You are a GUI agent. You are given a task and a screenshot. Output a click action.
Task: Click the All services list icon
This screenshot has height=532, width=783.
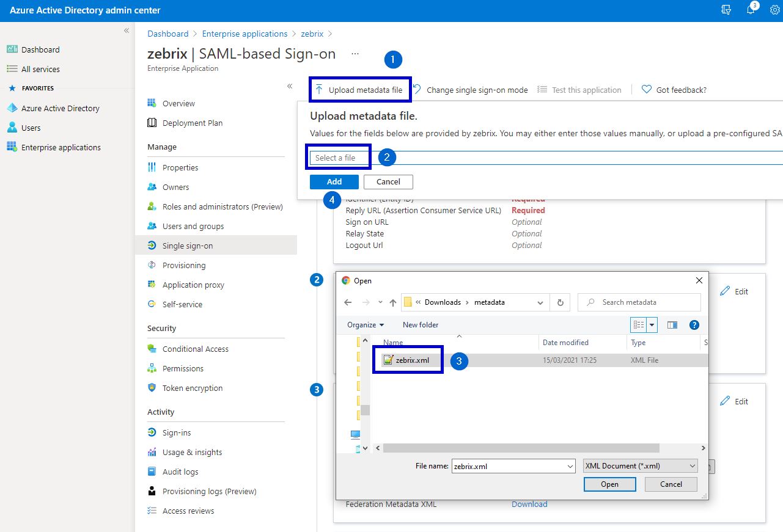pyautogui.click(x=12, y=69)
